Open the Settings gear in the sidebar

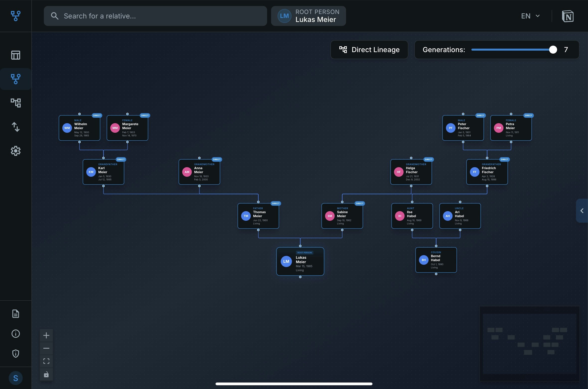pyautogui.click(x=16, y=151)
